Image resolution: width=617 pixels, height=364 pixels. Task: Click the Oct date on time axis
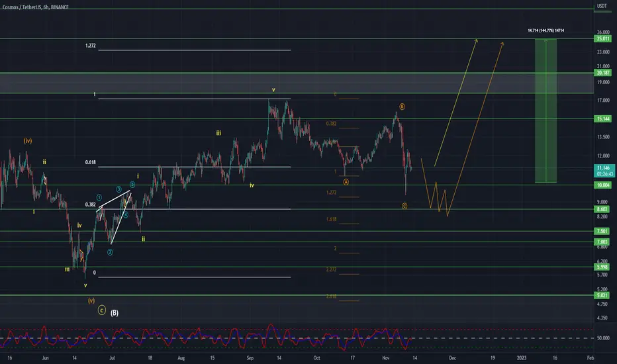[x=316, y=358]
